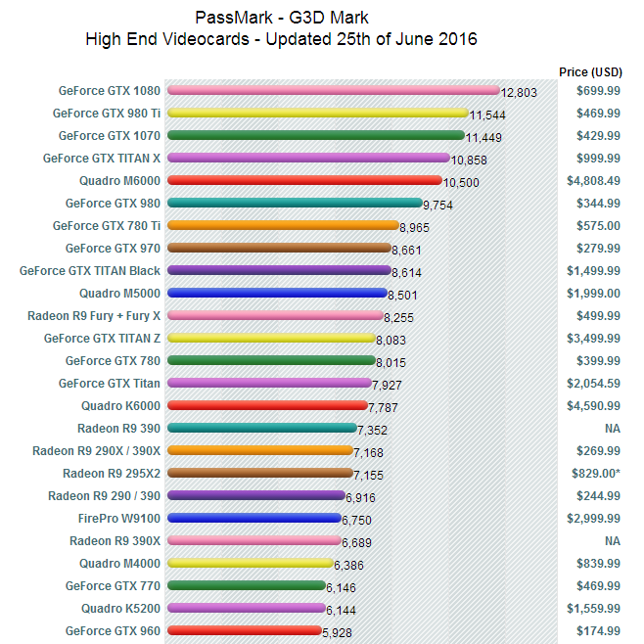The image size is (644, 644).
Task: Open the $3,499.99 TITAN Z price
Action: click(x=593, y=339)
